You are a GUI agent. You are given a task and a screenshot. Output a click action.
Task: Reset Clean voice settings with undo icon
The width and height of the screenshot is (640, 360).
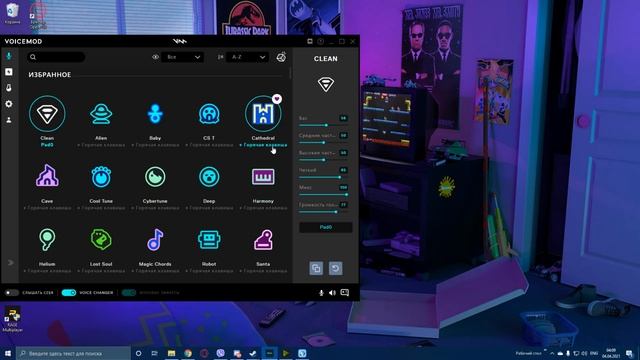pos(336,268)
